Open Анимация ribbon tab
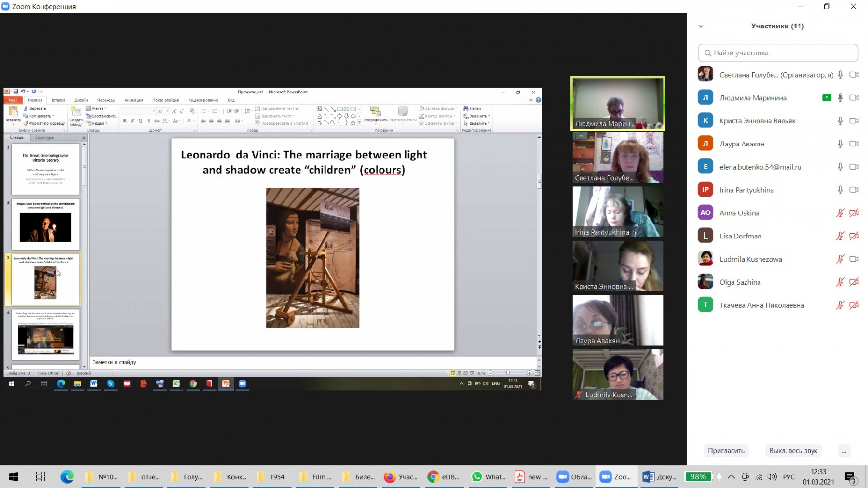868x488 pixels. [x=134, y=100]
